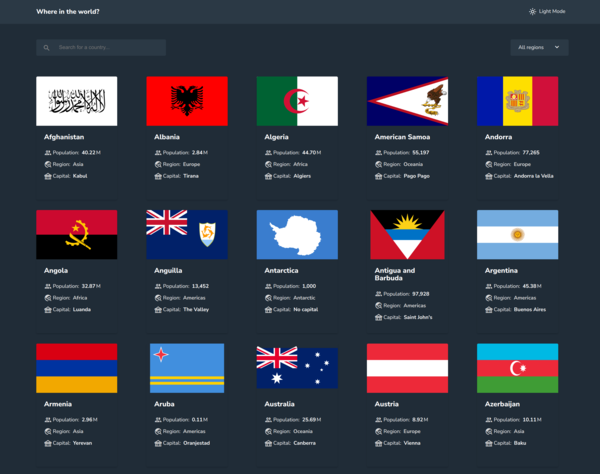Click the capital text Saint John's
The height and width of the screenshot is (474, 600).
click(x=418, y=317)
